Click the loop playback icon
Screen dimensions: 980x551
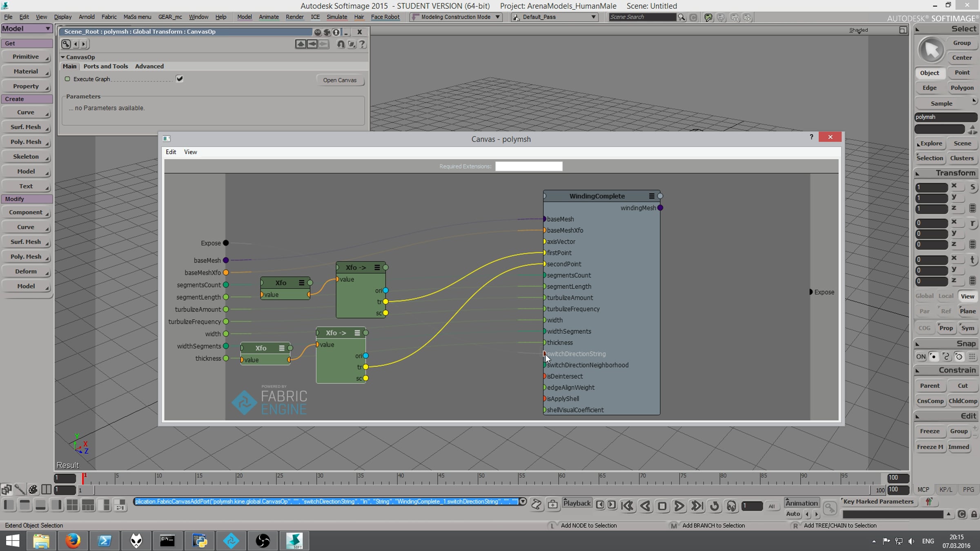click(x=714, y=506)
